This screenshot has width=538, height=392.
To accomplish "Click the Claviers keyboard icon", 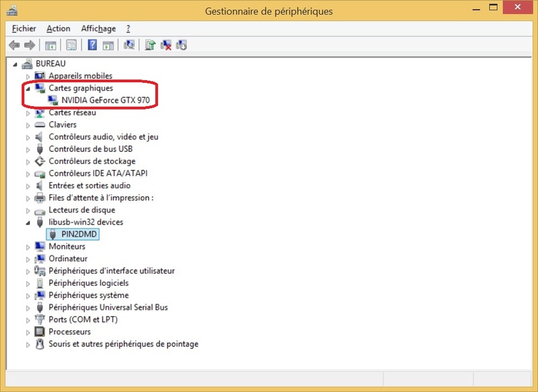I will 40,124.
